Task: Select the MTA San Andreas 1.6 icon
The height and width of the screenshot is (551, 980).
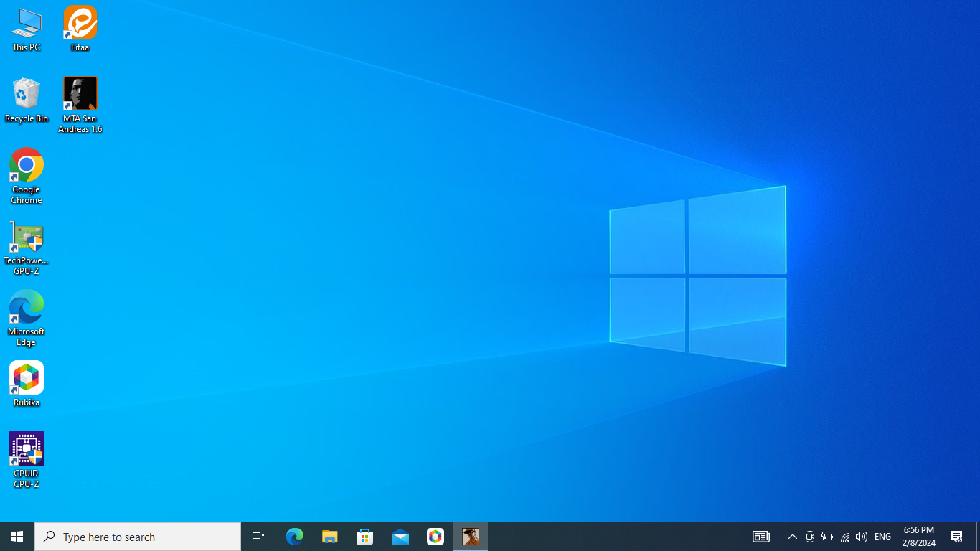Action: click(80, 105)
